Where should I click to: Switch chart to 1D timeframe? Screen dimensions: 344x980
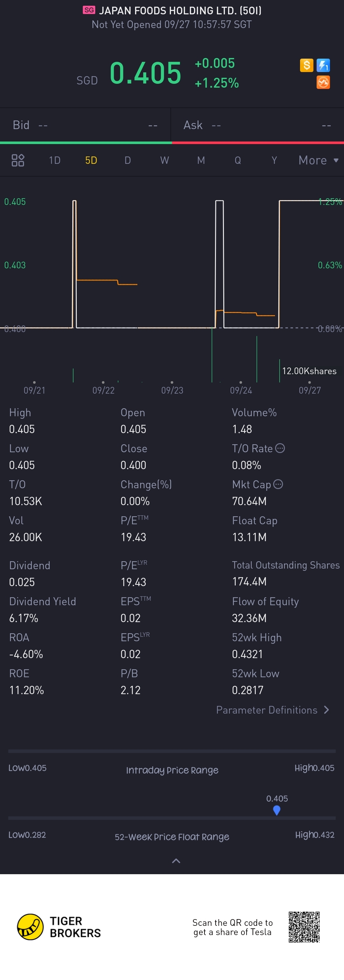55,160
